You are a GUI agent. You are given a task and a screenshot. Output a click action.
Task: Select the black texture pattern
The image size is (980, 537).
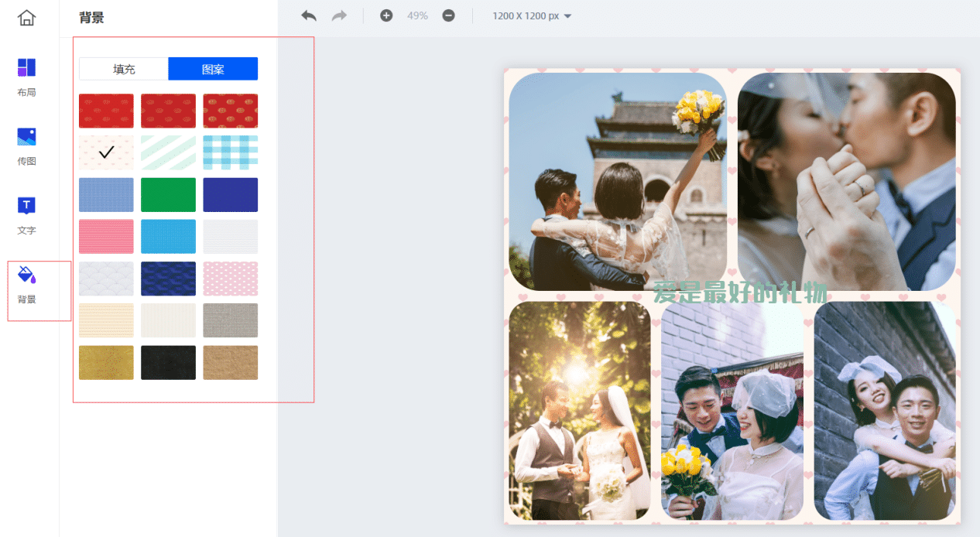(168, 362)
